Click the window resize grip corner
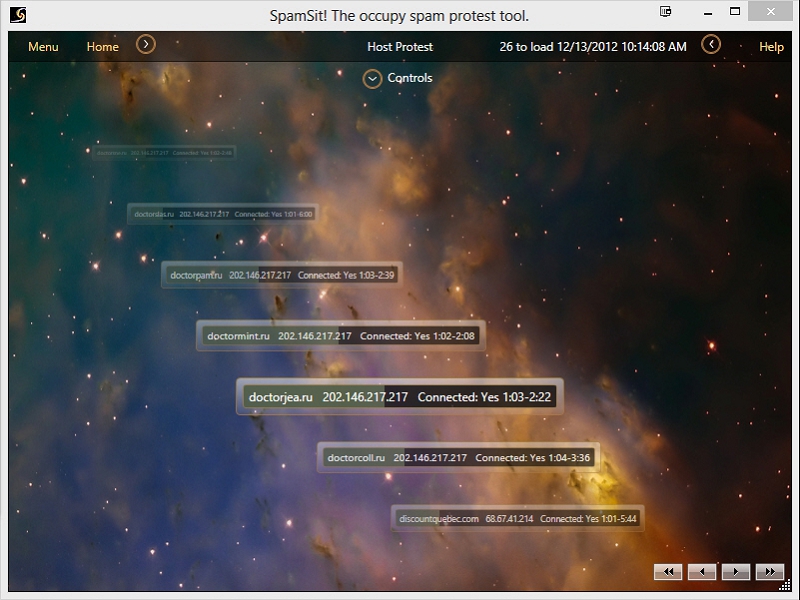Screen dimensions: 800x600 click(x=785, y=586)
